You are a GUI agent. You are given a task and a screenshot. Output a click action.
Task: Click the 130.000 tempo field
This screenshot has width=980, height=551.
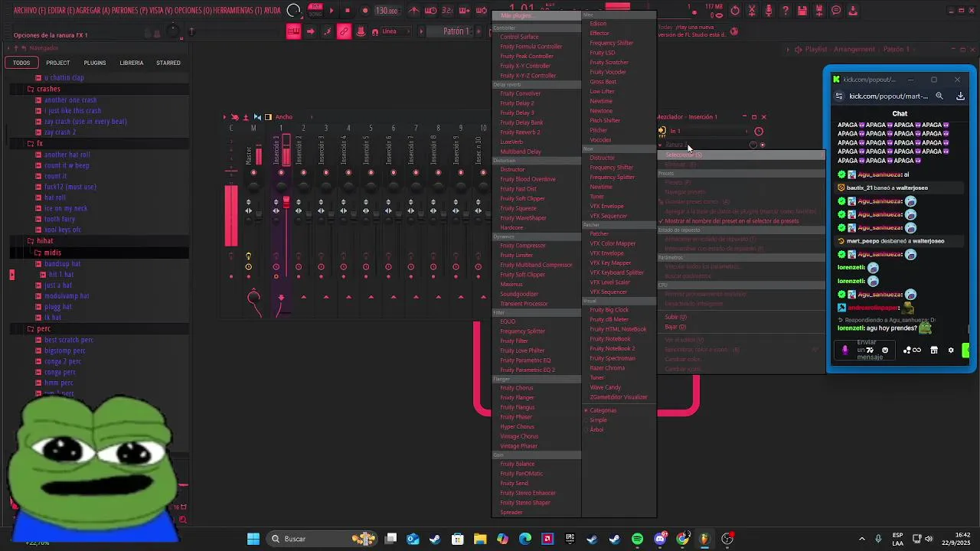pyautogui.click(x=387, y=11)
